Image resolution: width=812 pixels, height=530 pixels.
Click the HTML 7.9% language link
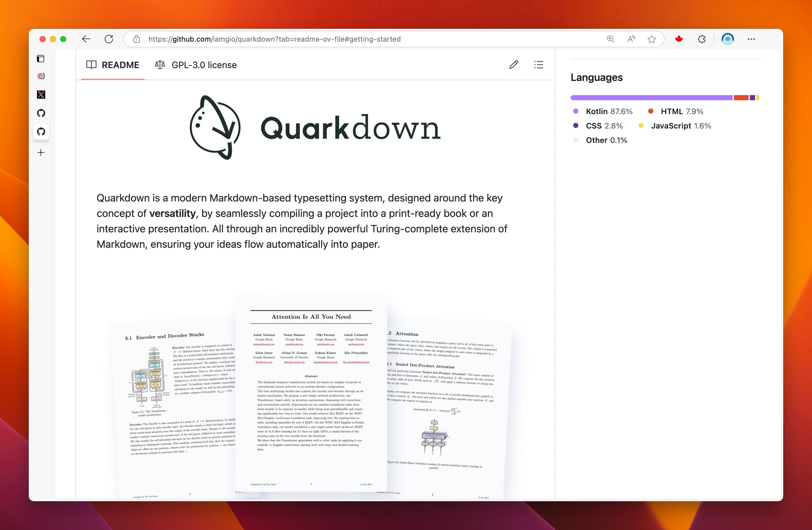click(681, 111)
